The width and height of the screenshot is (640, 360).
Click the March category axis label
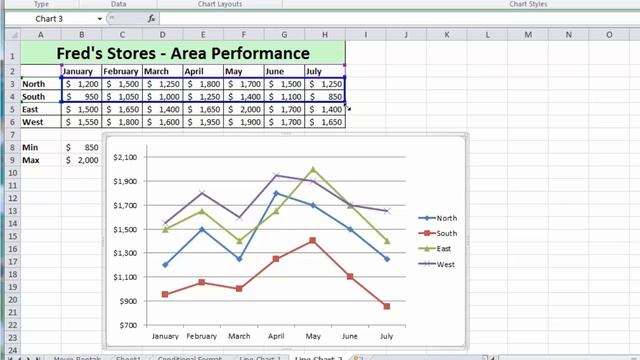[239, 336]
